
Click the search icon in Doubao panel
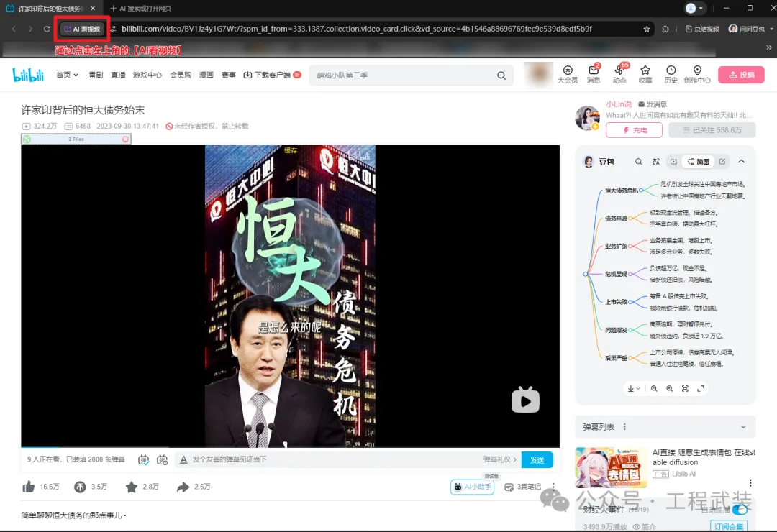coord(639,161)
